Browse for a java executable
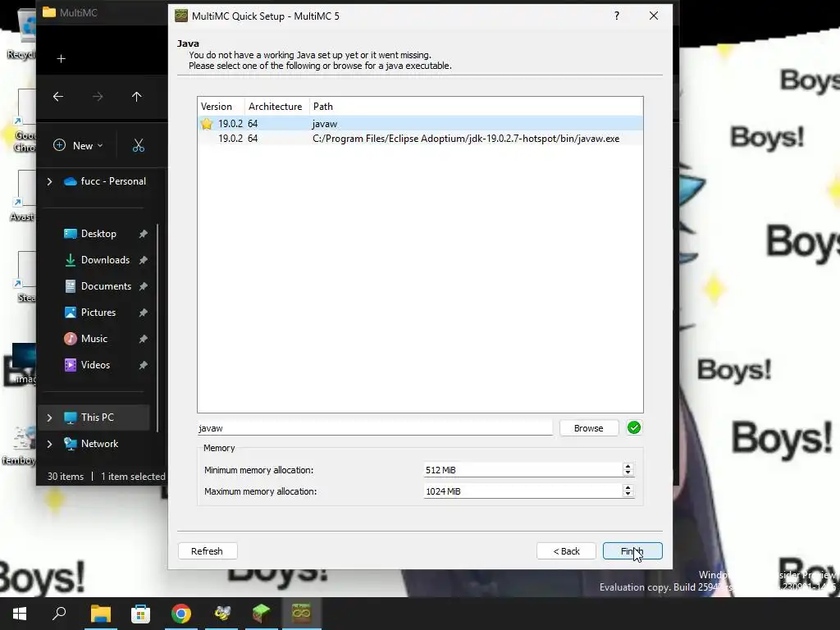The width and height of the screenshot is (840, 630). click(x=588, y=428)
